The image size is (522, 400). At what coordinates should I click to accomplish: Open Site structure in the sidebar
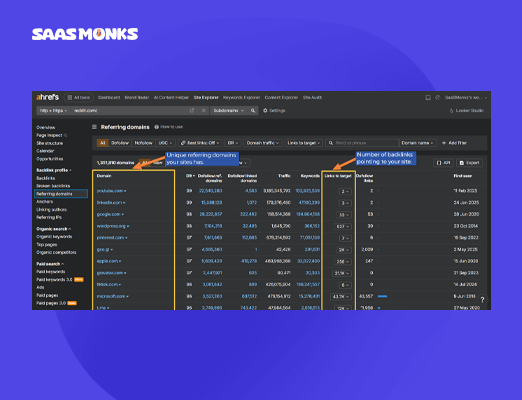(x=49, y=143)
